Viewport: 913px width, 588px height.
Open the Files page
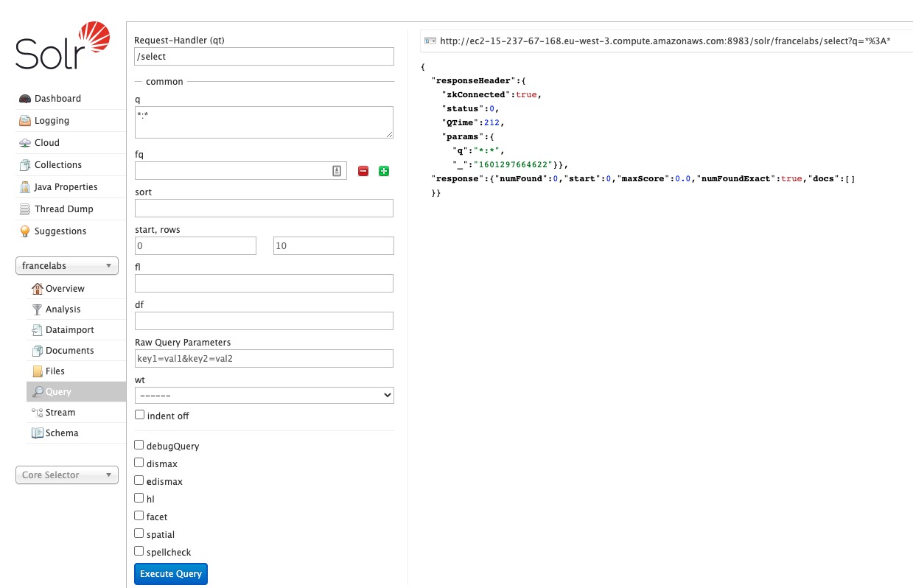[x=55, y=371]
